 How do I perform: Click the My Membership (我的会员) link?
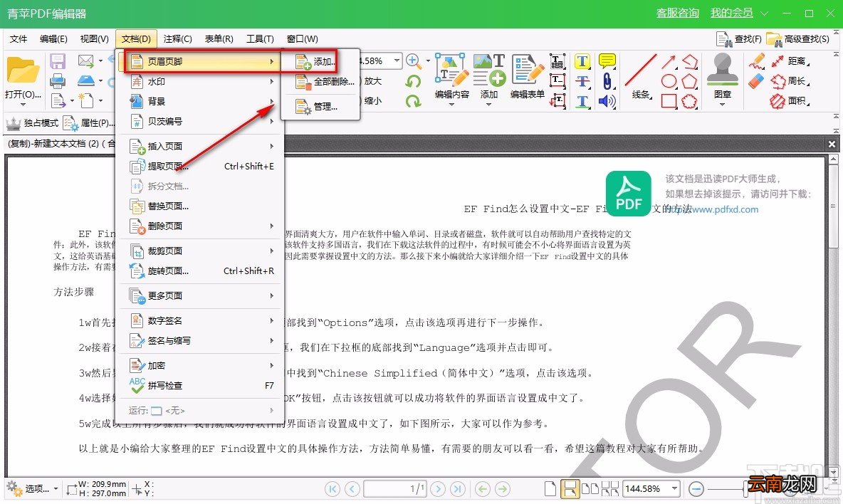pyautogui.click(x=731, y=13)
